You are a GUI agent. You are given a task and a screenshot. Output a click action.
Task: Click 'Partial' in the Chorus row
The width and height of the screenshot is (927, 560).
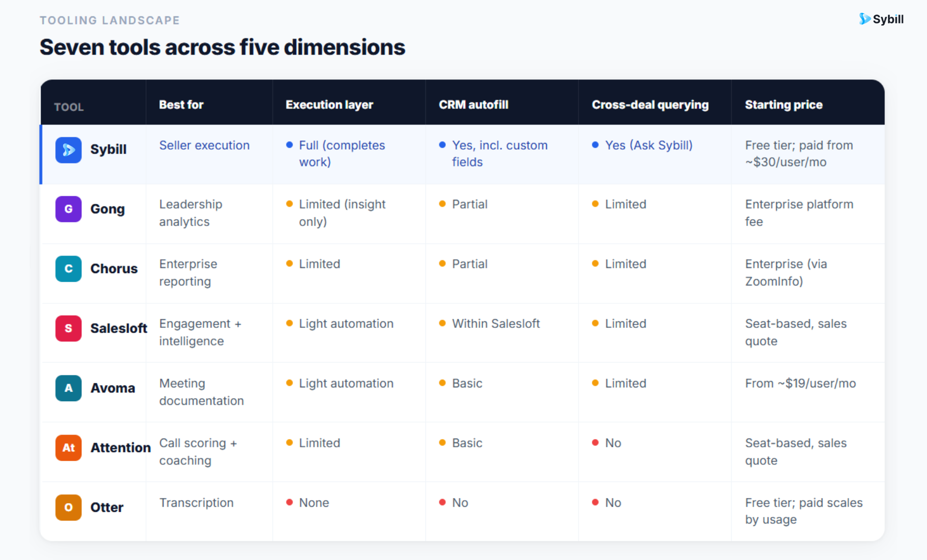click(x=469, y=264)
